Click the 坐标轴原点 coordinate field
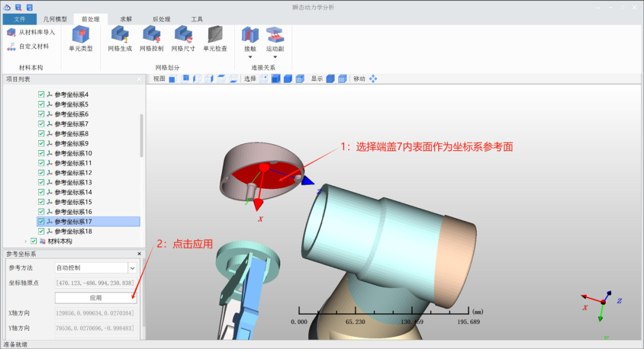Screen dimensions: 644x349 point(95,283)
